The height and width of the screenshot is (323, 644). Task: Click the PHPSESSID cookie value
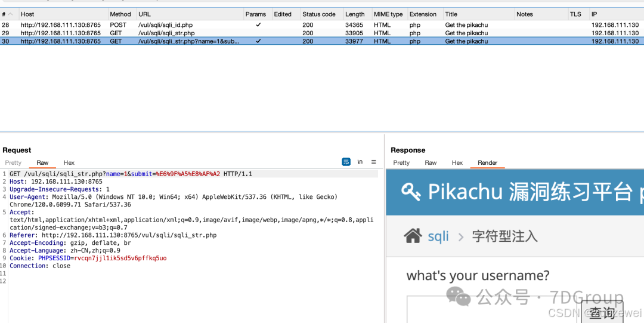(x=120, y=259)
